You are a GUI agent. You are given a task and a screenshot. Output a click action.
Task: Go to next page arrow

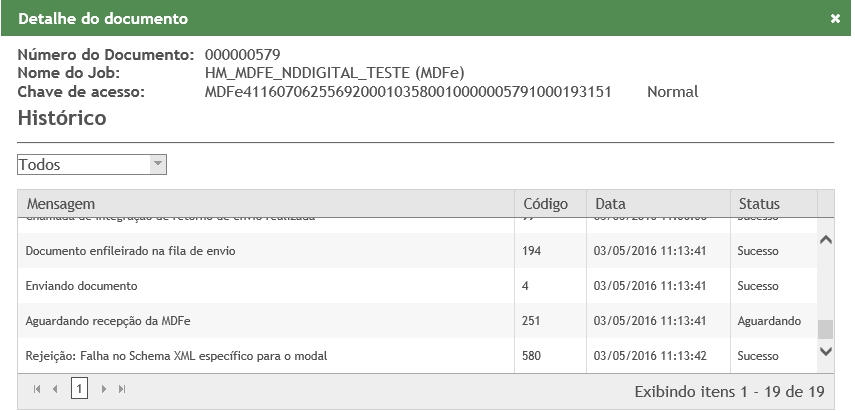click(x=103, y=389)
